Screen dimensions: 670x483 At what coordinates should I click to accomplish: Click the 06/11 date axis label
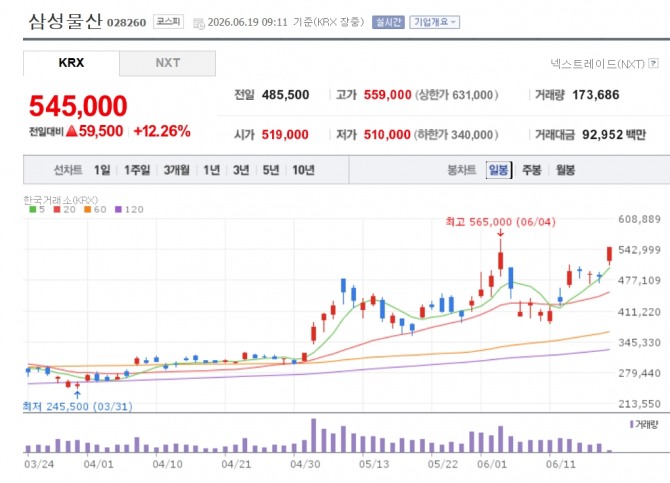tap(561, 464)
